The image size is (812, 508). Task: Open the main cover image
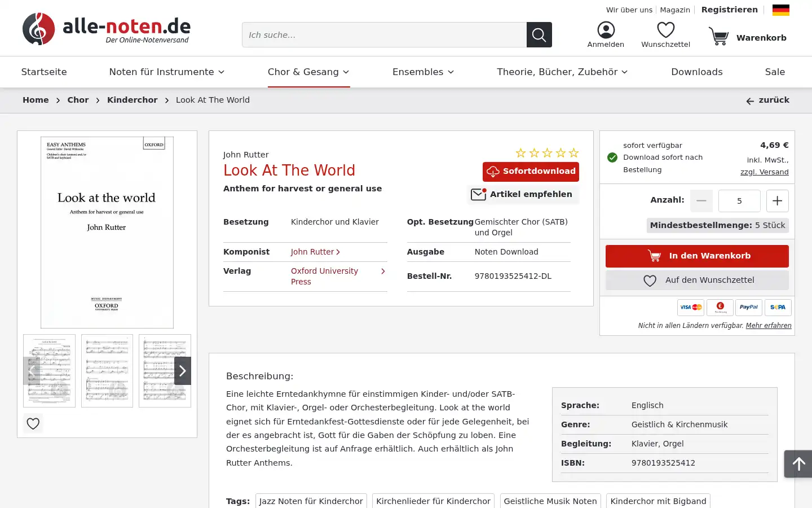point(107,233)
